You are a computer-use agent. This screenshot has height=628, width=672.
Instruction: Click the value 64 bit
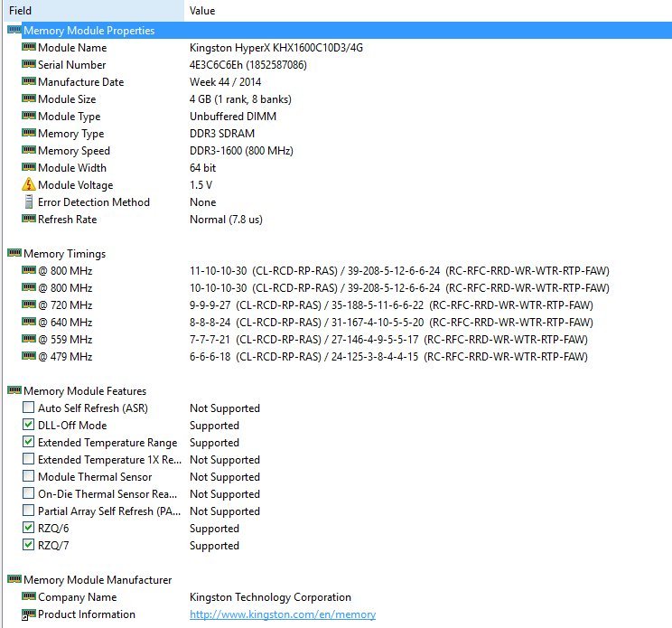(202, 167)
